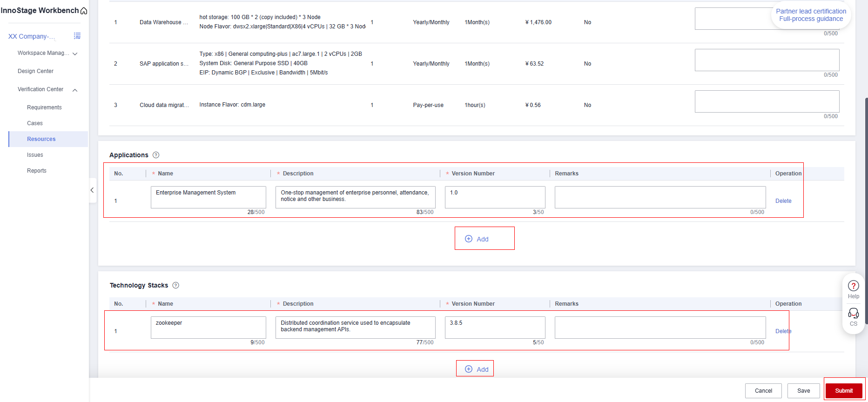This screenshot has width=868, height=402.
Task: Expand the Workspace Management menu chevron
Action: [x=75, y=54]
